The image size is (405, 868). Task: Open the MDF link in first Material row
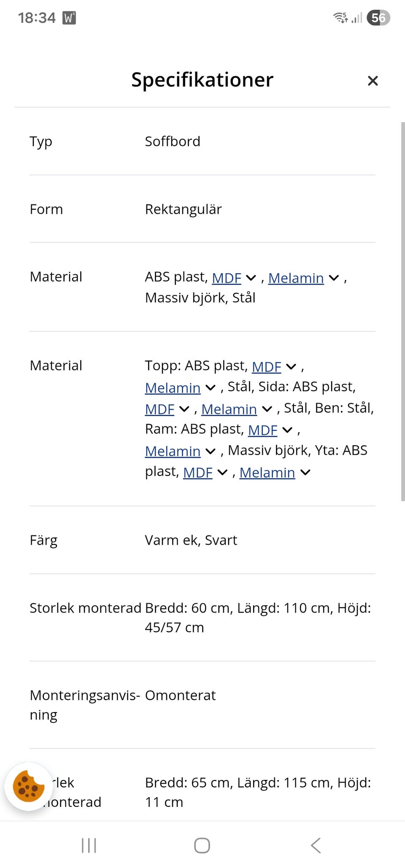pos(227,278)
